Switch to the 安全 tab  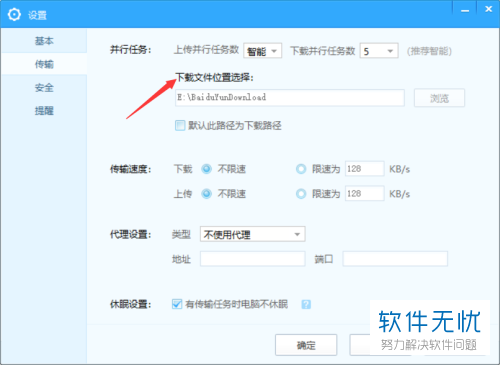click(x=44, y=88)
